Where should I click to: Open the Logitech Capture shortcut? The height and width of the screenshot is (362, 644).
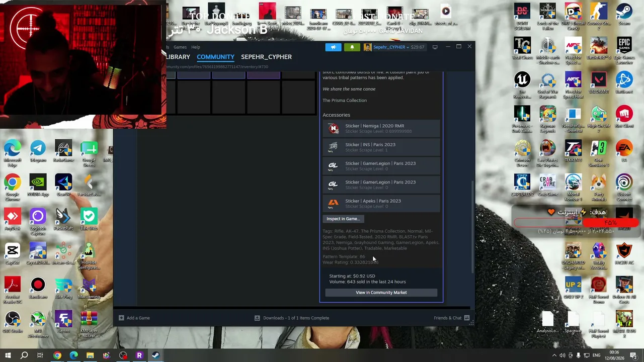tap(38, 222)
